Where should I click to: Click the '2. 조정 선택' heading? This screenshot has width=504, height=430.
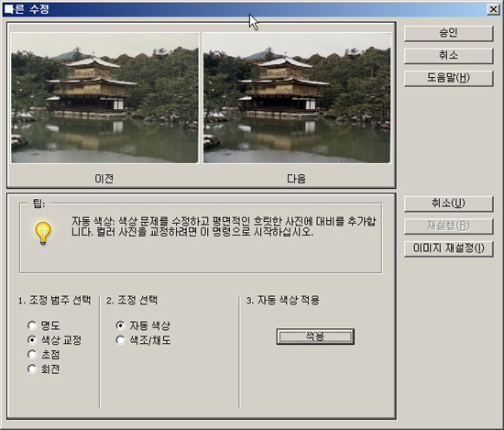(x=132, y=301)
